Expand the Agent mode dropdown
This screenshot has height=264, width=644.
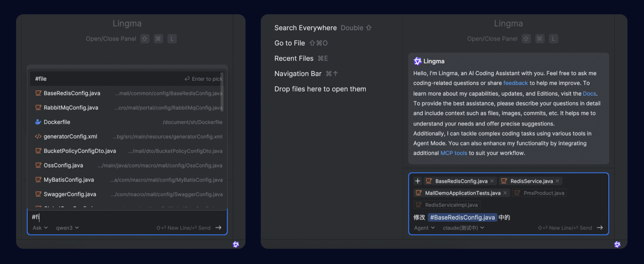(x=424, y=228)
